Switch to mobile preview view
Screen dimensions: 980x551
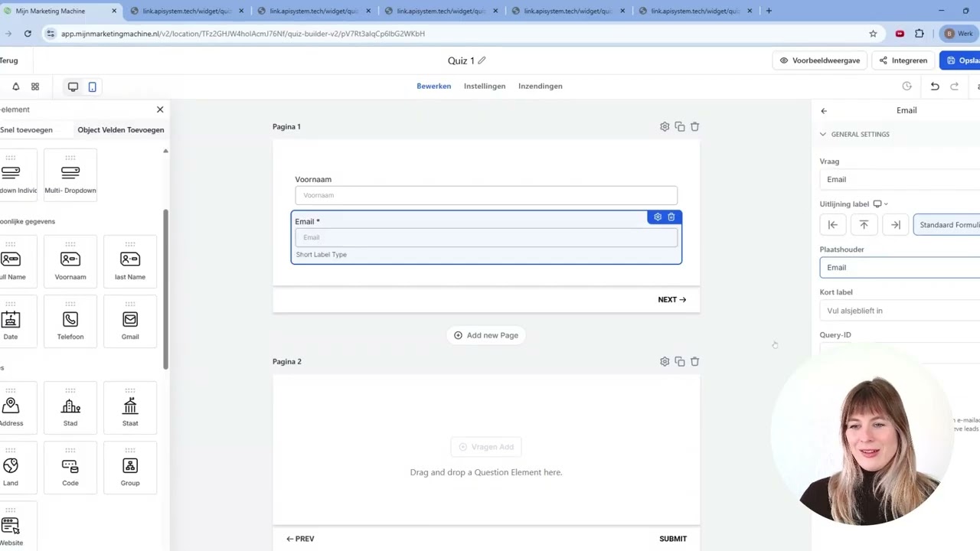(x=92, y=86)
